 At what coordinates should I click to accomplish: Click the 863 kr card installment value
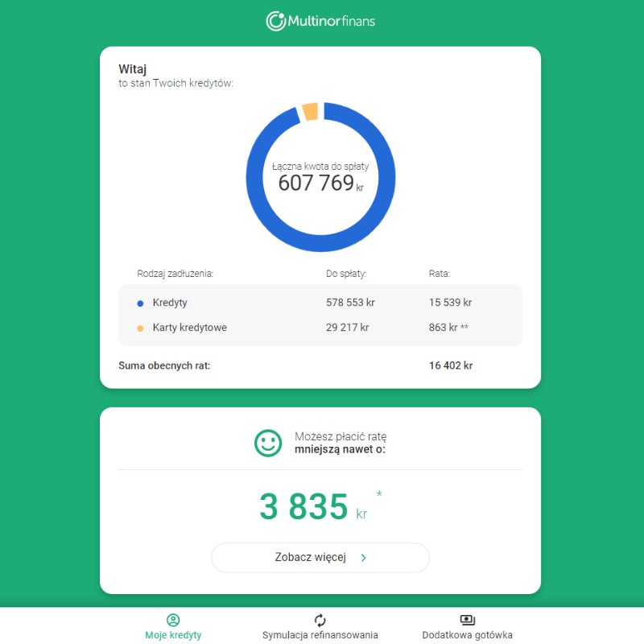[x=444, y=328]
